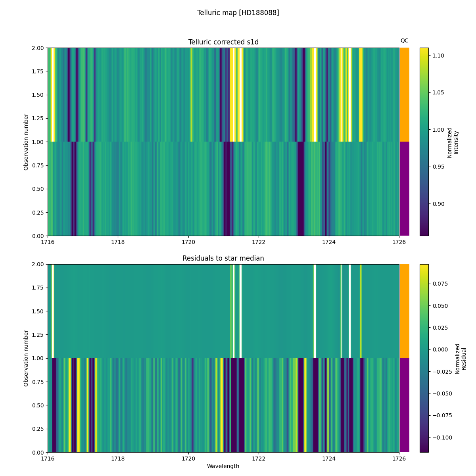Click the 1724 x-tick label under the top plot
Screen dimensions: 476x476
coord(329,242)
